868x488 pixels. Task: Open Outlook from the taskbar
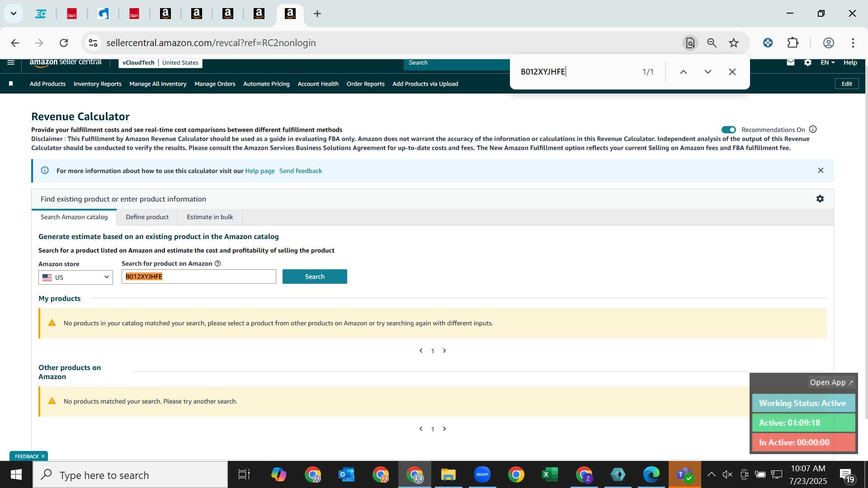[346, 475]
